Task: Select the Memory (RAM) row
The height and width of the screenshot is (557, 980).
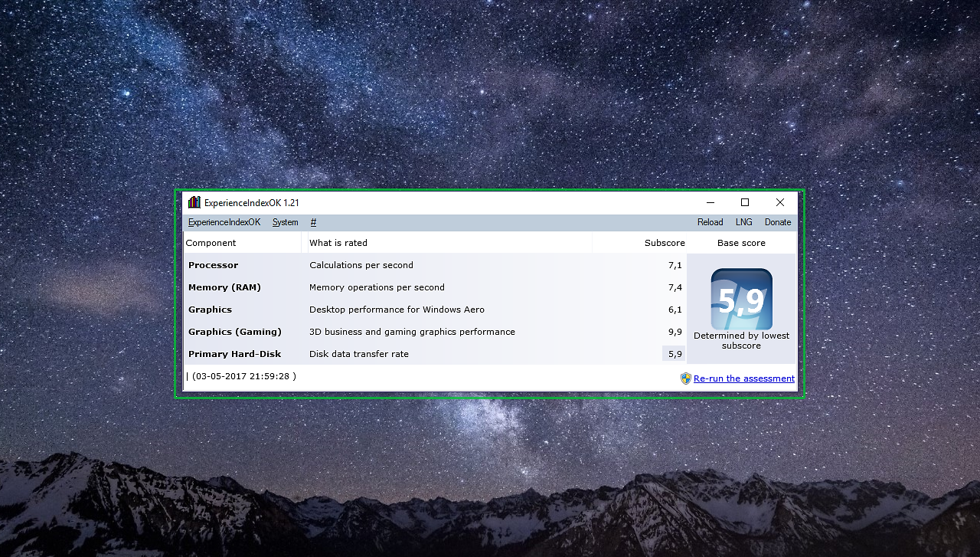Action: (435, 287)
